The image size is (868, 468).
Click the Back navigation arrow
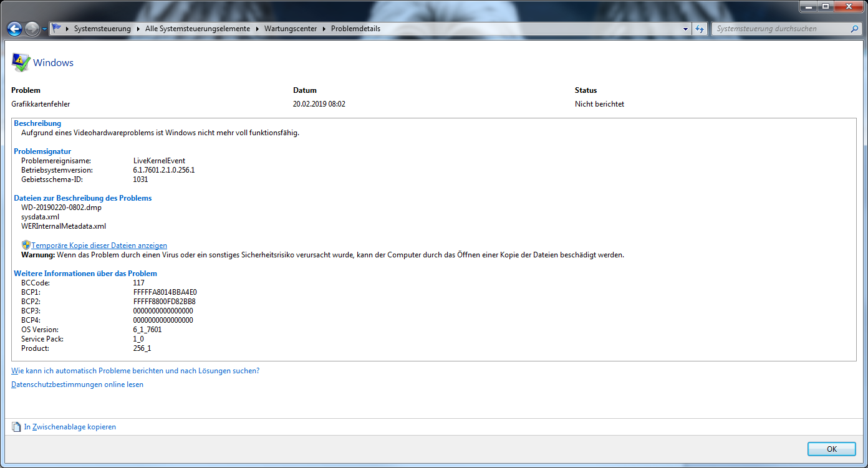point(14,29)
